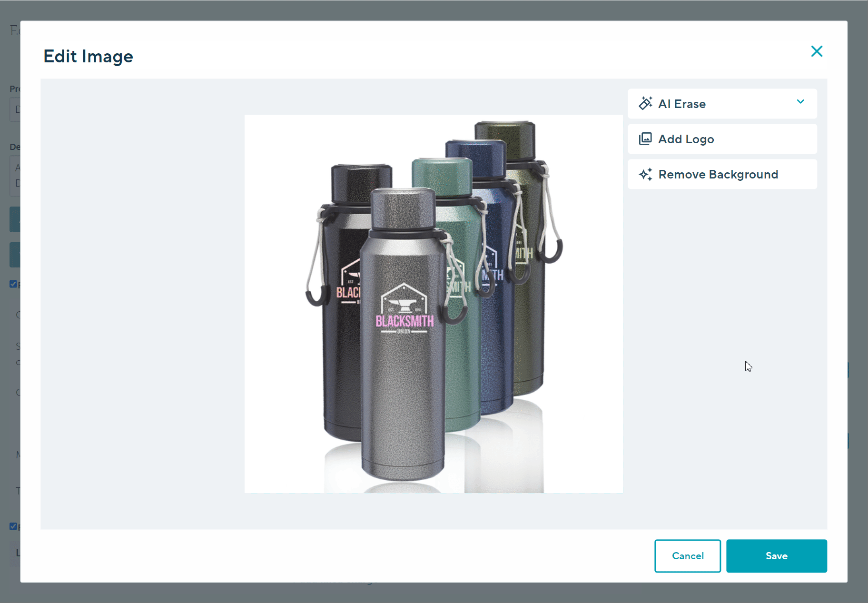Screen dimensions: 868x603
Task: Click the Remove Background sparkle icon
Action: tap(645, 174)
